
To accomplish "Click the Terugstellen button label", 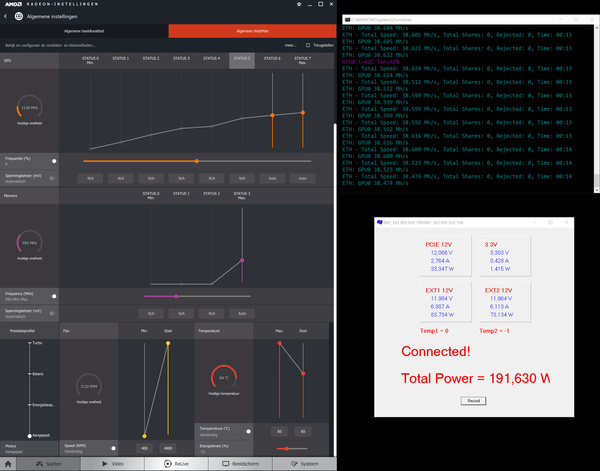I will 323,45.
